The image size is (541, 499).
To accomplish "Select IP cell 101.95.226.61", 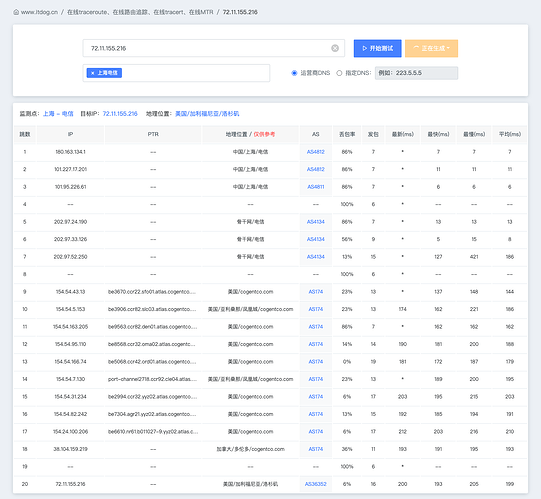I will (x=70, y=187).
